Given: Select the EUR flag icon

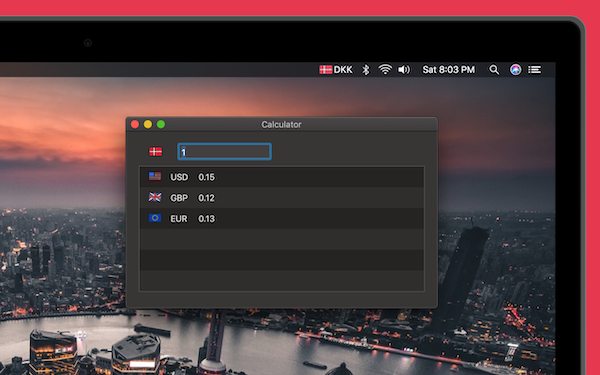Looking at the screenshot, I should [155, 218].
